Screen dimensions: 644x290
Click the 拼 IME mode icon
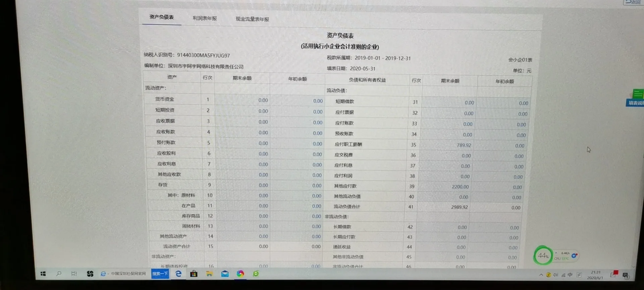click(579, 275)
